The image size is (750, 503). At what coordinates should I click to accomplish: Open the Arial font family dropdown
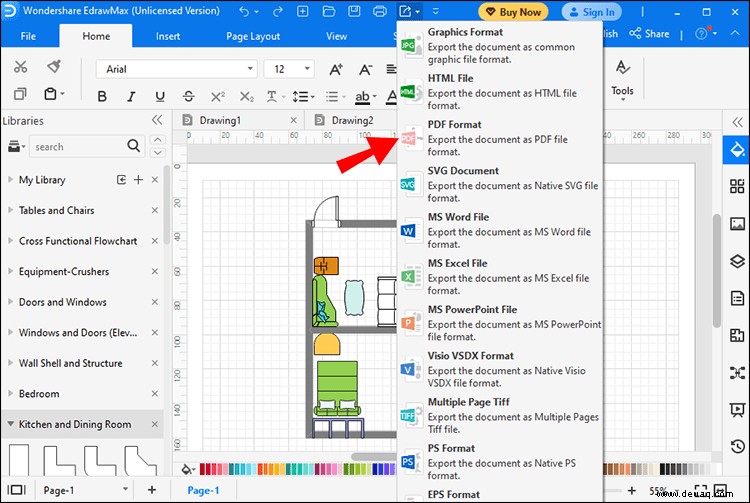[x=250, y=69]
